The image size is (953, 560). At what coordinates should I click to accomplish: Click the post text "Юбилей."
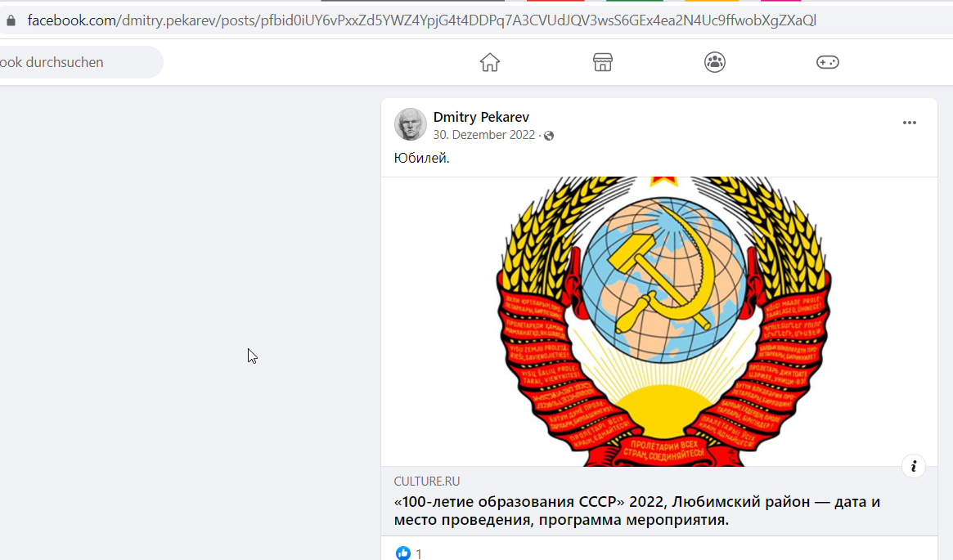point(422,158)
